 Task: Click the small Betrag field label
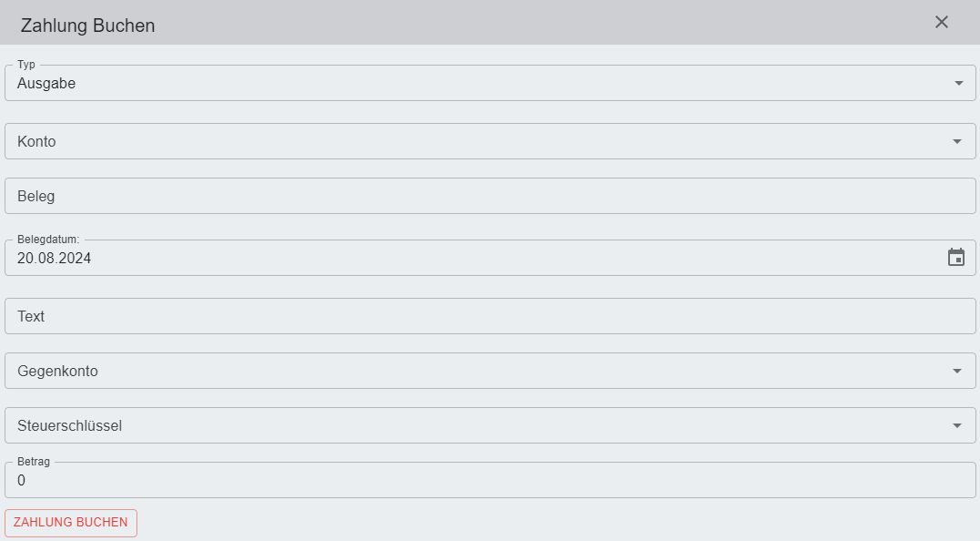click(34, 462)
